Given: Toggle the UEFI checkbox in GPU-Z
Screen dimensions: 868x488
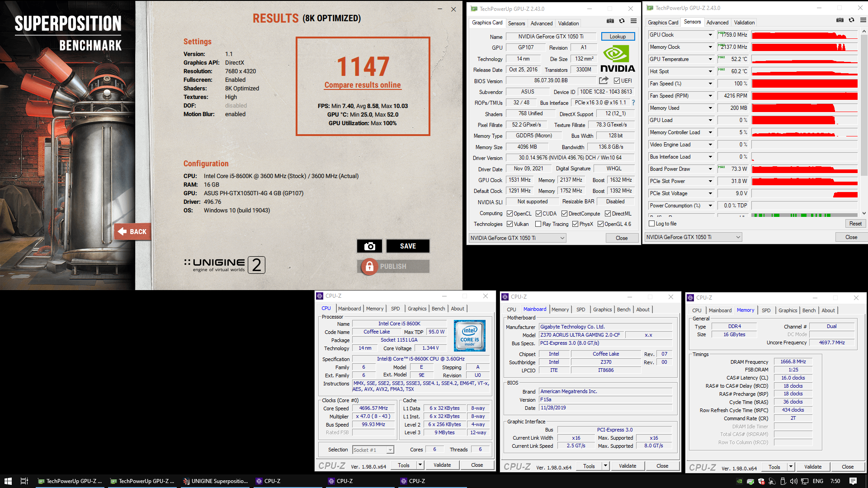Looking at the screenshot, I should click(x=617, y=81).
